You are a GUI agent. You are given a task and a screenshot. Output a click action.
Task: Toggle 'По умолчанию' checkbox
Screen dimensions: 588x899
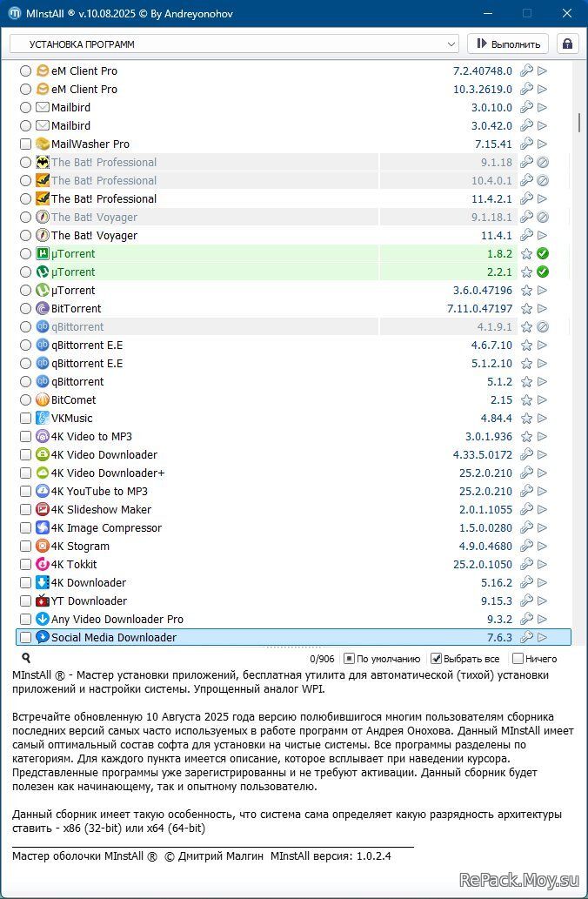tap(349, 659)
